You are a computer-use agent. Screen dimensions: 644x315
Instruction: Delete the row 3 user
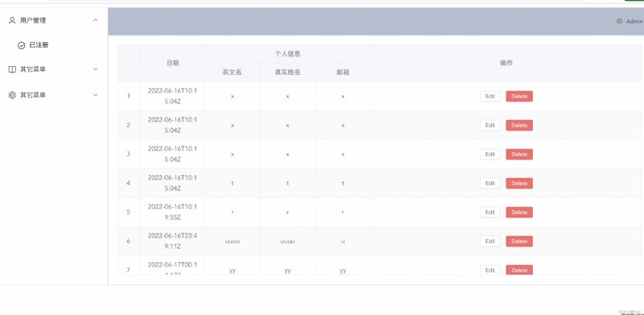pyautogui.click(x=519, y=154)
